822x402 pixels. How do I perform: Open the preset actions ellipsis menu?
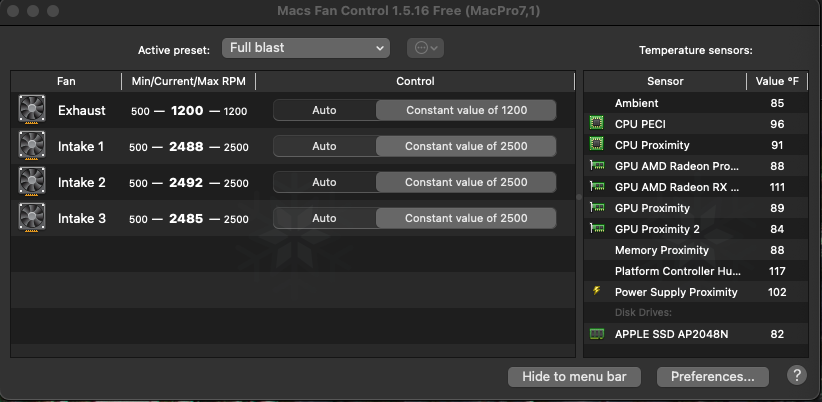[425, 48]
